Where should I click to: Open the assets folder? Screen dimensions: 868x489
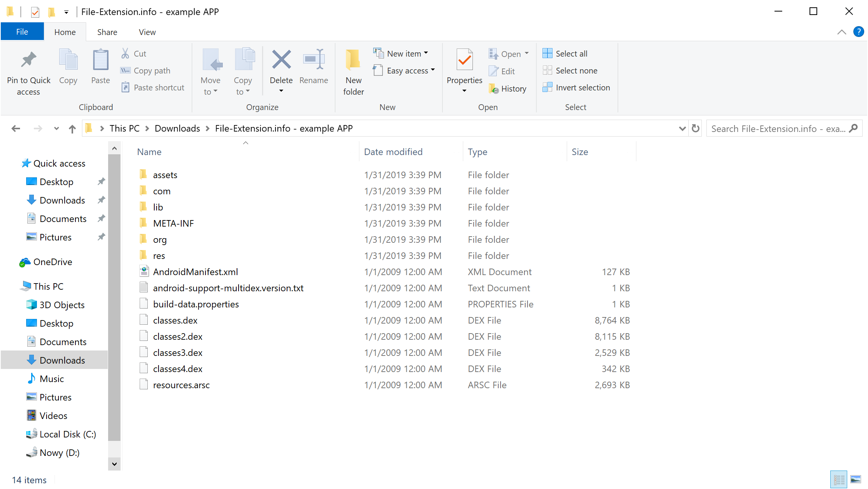coord(165,175)
